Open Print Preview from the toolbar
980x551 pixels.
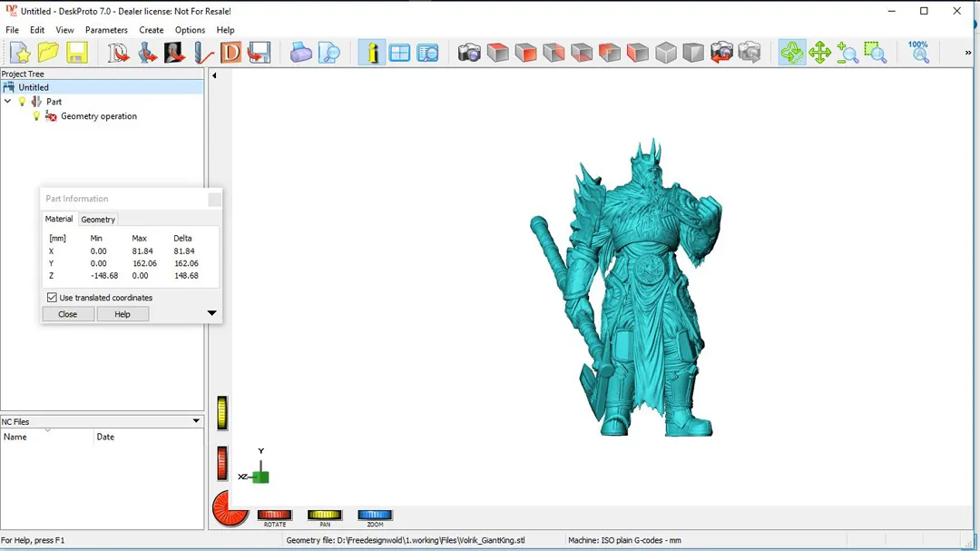click(x=328, y=53)
